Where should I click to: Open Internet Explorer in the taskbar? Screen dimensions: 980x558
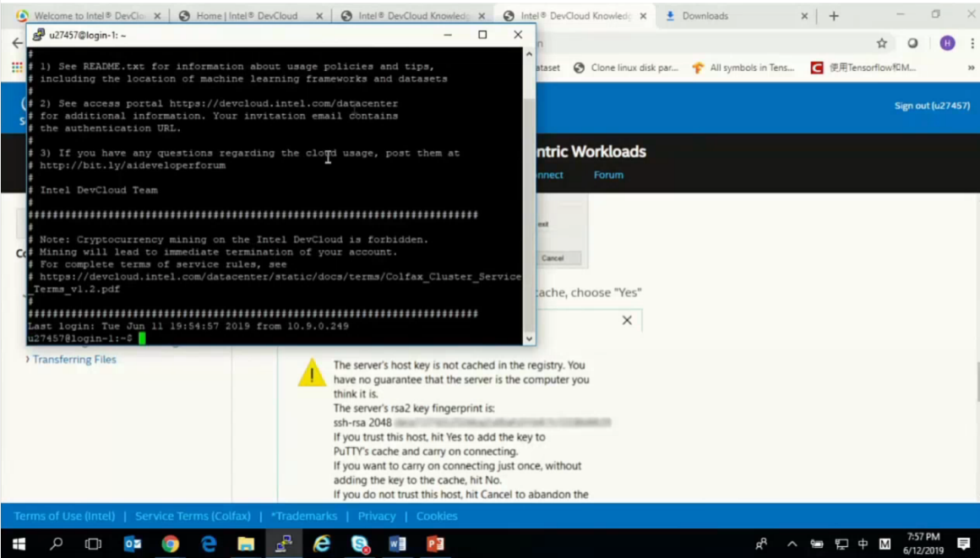(x=321, y=544)
